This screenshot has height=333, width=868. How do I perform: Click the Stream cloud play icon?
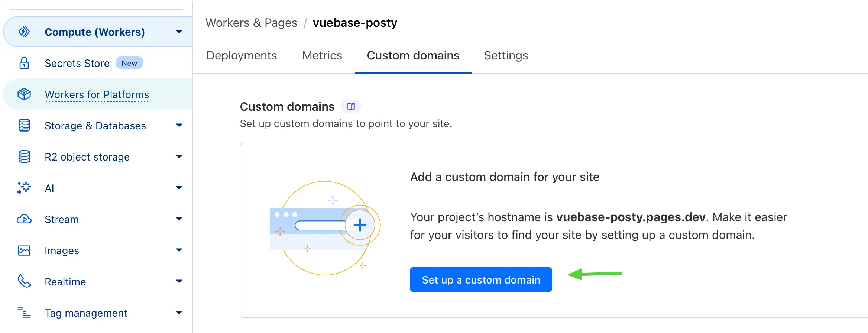pyautogui.click(x=24, y=219)
